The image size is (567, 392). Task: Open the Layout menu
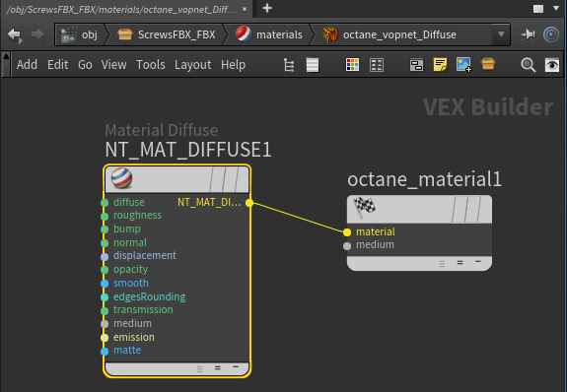point(192,65)
